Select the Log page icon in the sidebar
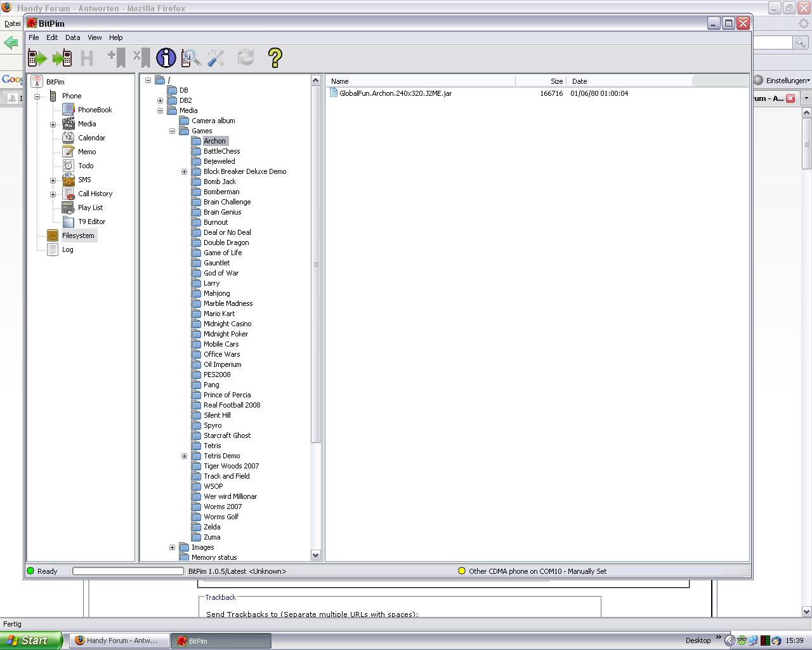812x650 pixels. pyautogui.click(x=53, y=249)
